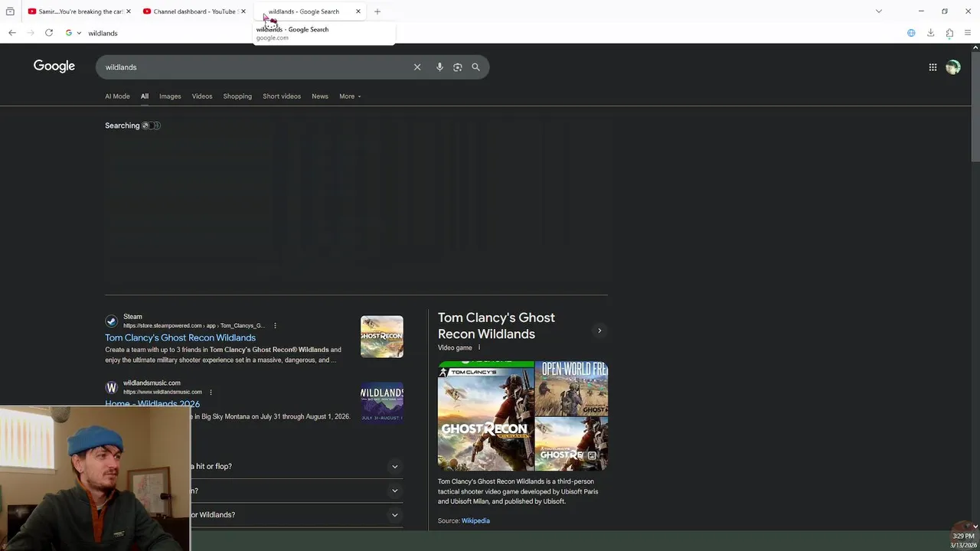The width and height of the screenshot is (980, 551).
Task: Click the Ghost Recon Wildlands cover art image
Action: click(x=485, y=416)
